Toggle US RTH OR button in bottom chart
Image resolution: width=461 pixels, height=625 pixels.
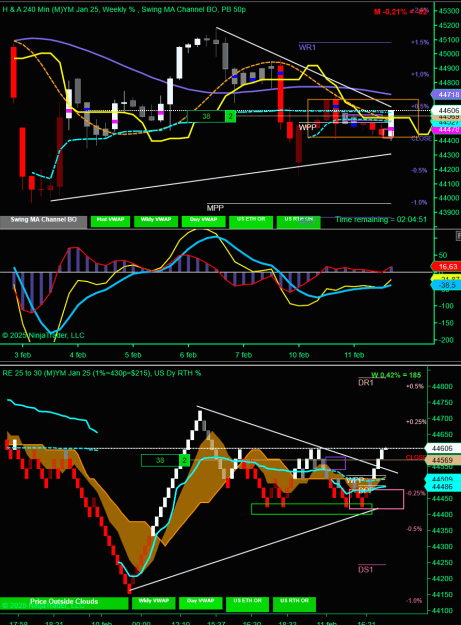294,604
